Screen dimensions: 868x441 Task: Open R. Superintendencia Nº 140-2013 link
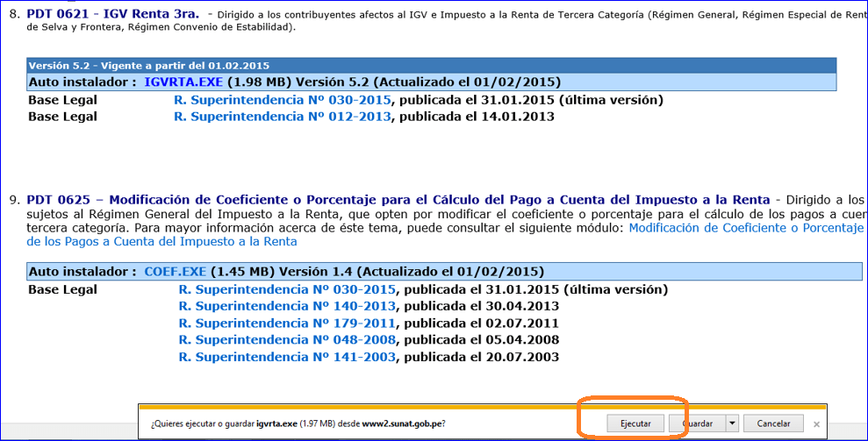(x=287, y=306)
